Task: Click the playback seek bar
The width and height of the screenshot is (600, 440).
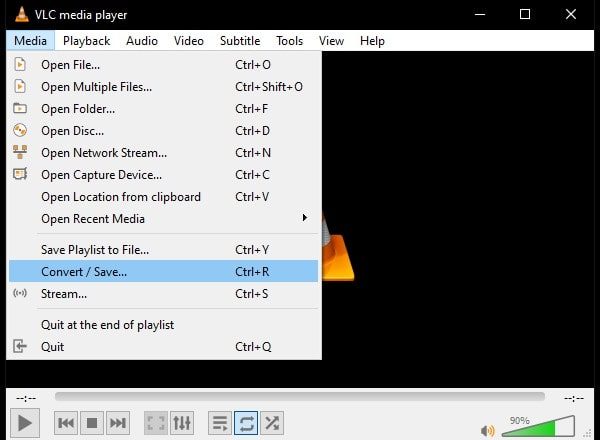Action: 300,397
